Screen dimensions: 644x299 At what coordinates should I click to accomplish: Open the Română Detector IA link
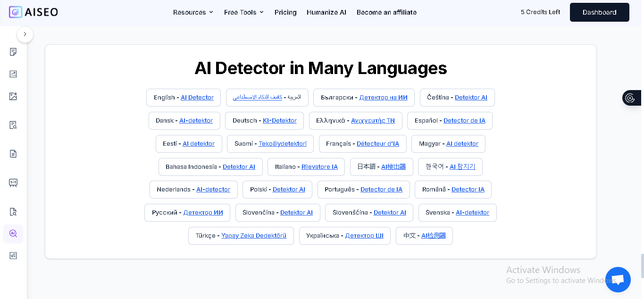468,190
